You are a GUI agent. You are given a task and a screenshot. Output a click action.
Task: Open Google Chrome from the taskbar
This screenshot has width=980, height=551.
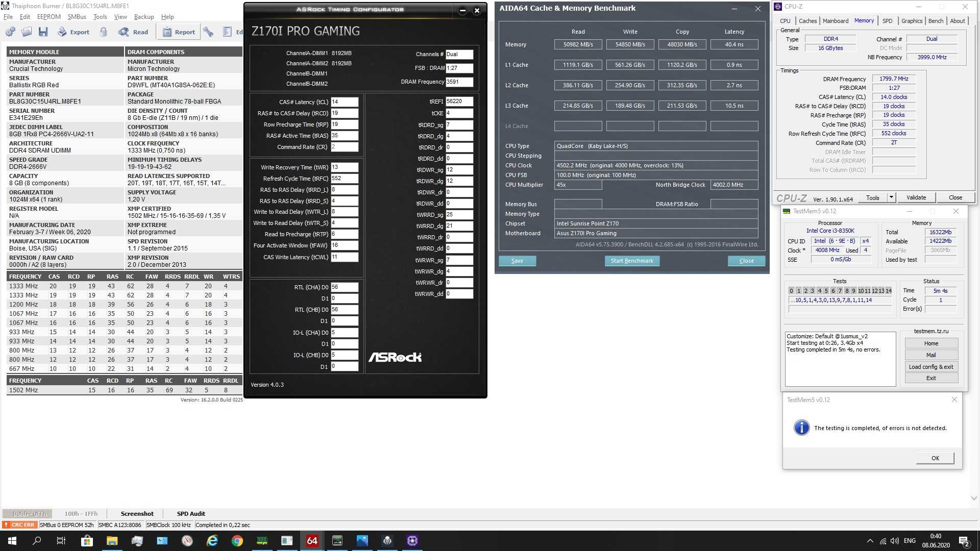pyautogui.click(x=237, y=541)
